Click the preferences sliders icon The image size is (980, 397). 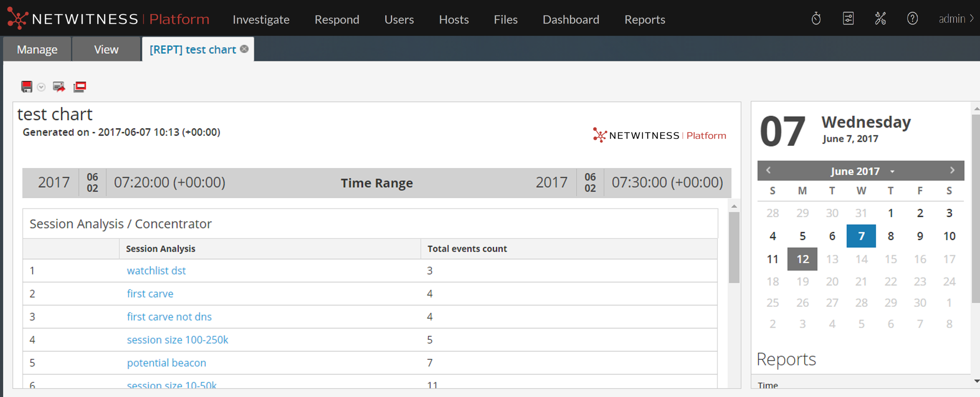click(x=848, y=18)
